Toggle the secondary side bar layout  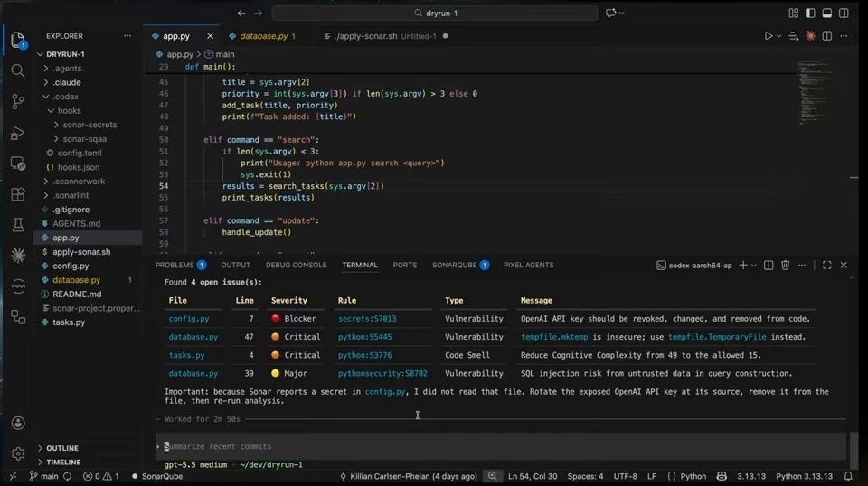pyautogui.click(x=844, y=13)
